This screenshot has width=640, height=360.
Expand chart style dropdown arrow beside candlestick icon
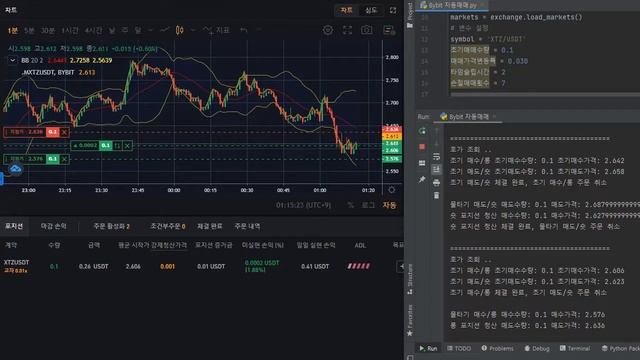(193, 30)
